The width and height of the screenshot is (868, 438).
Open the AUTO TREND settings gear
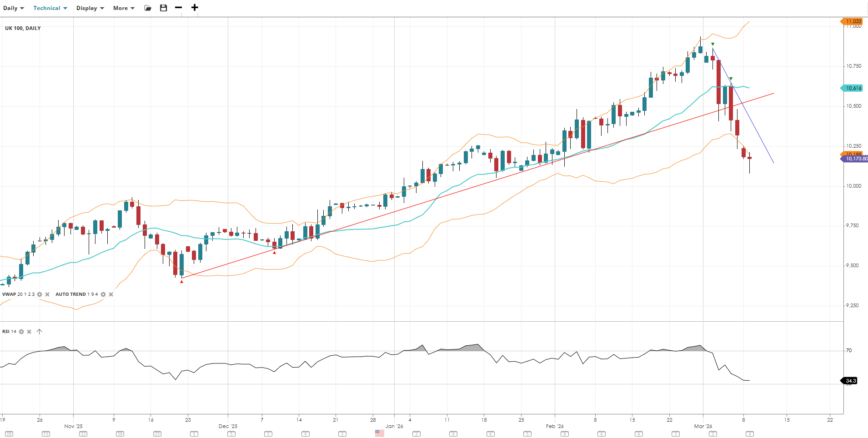click(103, 294)
